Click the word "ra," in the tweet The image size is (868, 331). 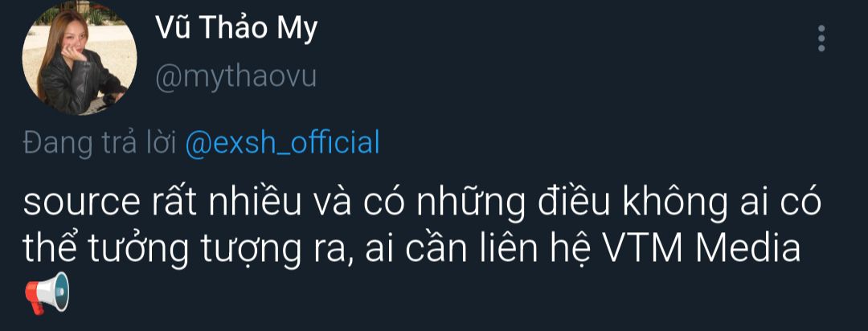329,251
